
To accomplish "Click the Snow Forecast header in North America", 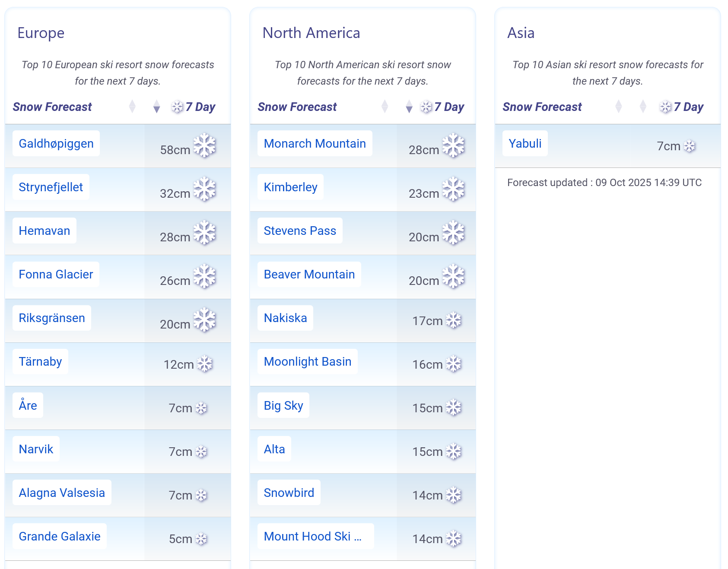I will [297, 107].
